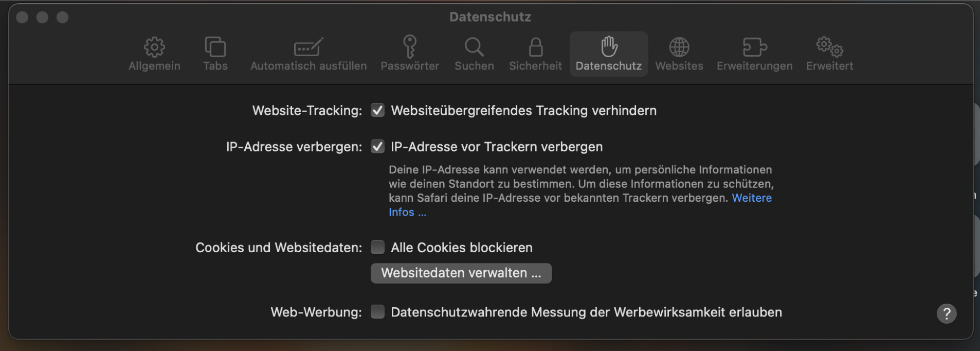Screen dimensions: 980x351
Task: Open the Sicherheit lock icon
Action: pos(536,47)
